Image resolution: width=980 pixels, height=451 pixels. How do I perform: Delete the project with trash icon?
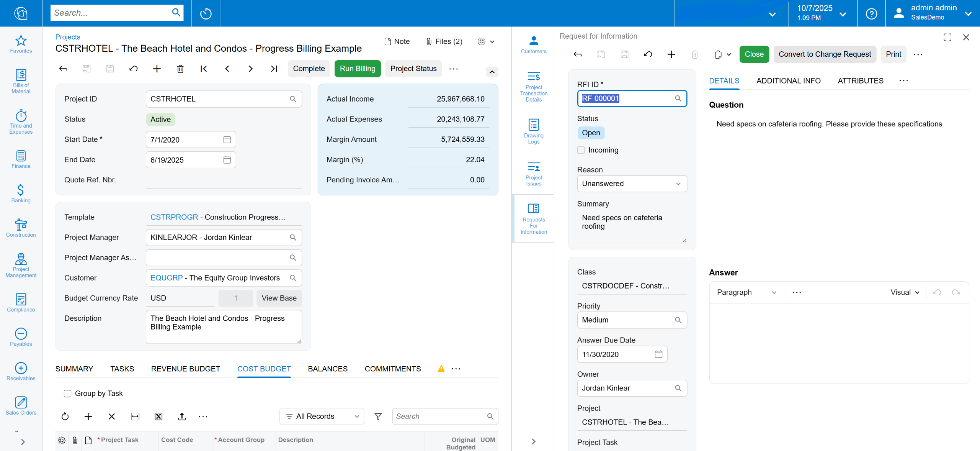[180, 69]
